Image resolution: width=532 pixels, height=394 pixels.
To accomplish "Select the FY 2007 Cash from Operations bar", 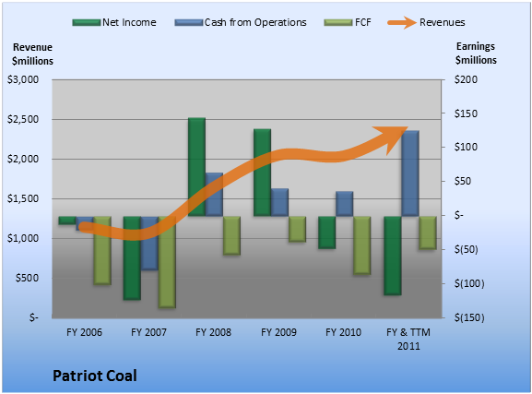I will pyautogui.click(x=149, y=244).
